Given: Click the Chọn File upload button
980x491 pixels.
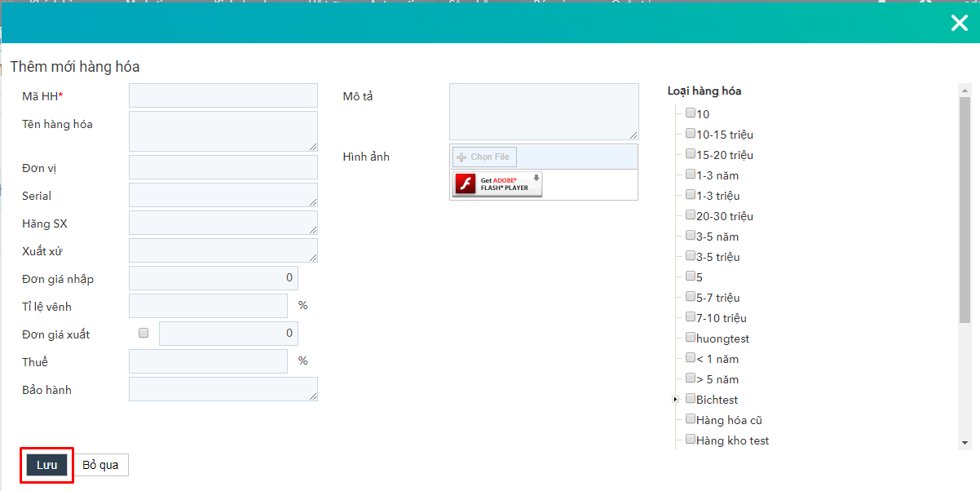Looking at the screenshot, I should (x=484, y=157).
